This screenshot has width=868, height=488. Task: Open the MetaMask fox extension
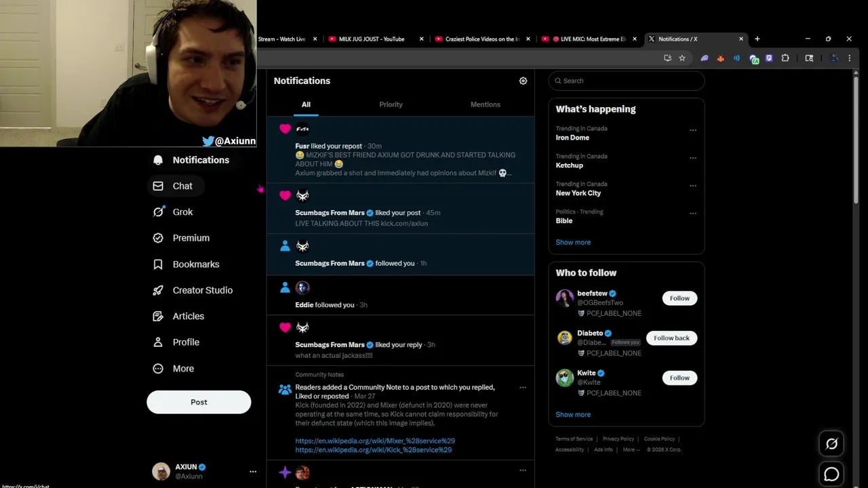click(x=720, y=58)
